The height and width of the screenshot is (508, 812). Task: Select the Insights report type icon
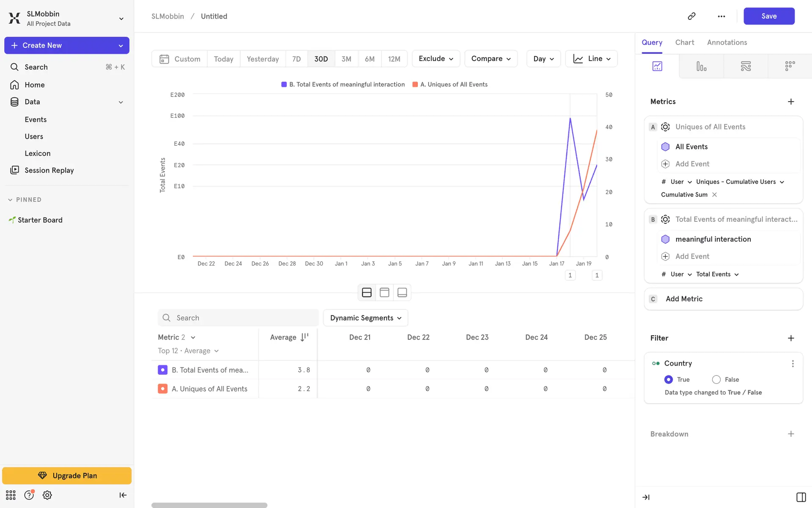click(x=657, y=66)
